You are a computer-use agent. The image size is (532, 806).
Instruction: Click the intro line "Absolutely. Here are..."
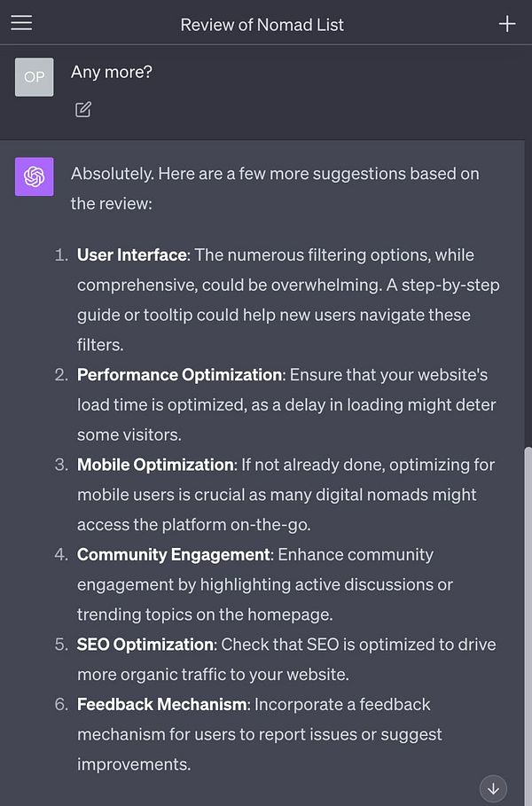(x=275, y=188)
